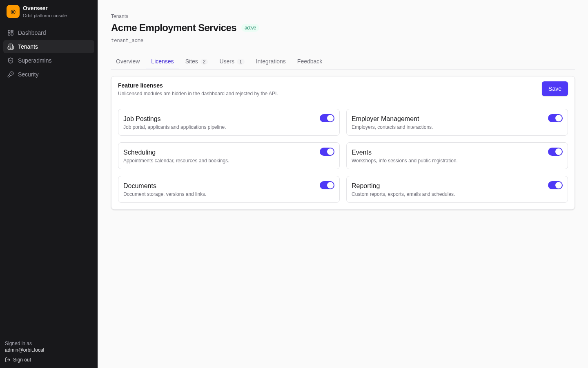
Task: Switch to the Sites tab
Action: (x=196, y=61)
